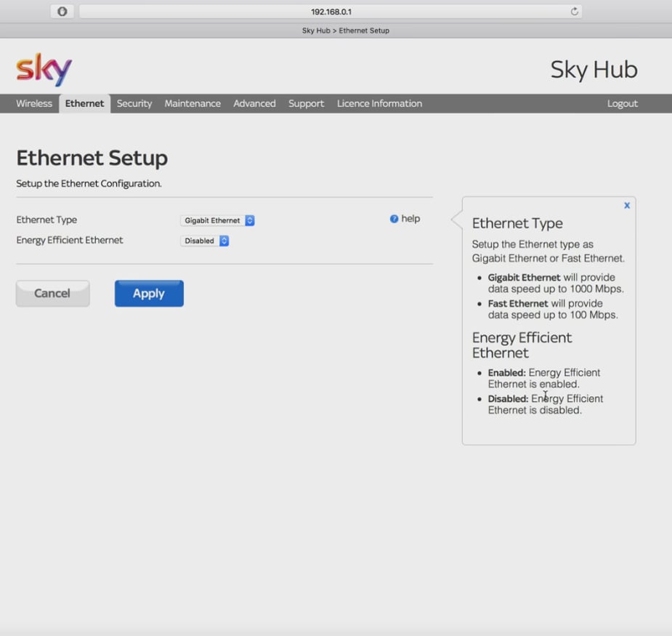Click the 'Gigabit Ethernet' bold help bullet
Viewport: 672px width, 636px height.
524,278
